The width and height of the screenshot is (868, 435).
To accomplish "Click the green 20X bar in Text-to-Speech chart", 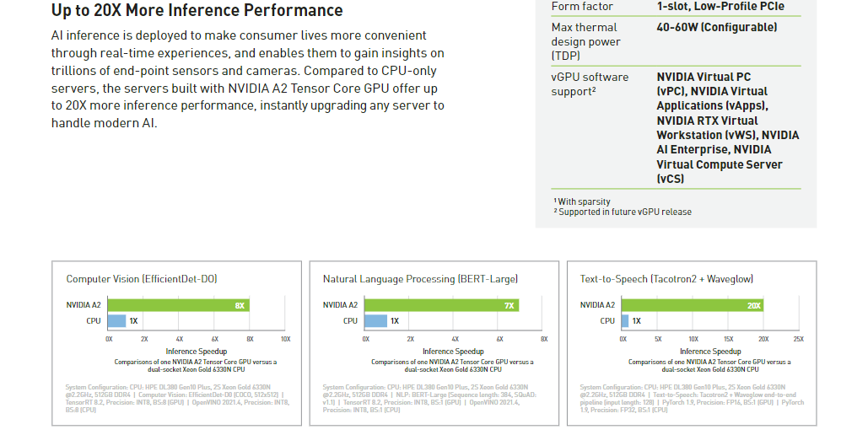I will [693, 305].
